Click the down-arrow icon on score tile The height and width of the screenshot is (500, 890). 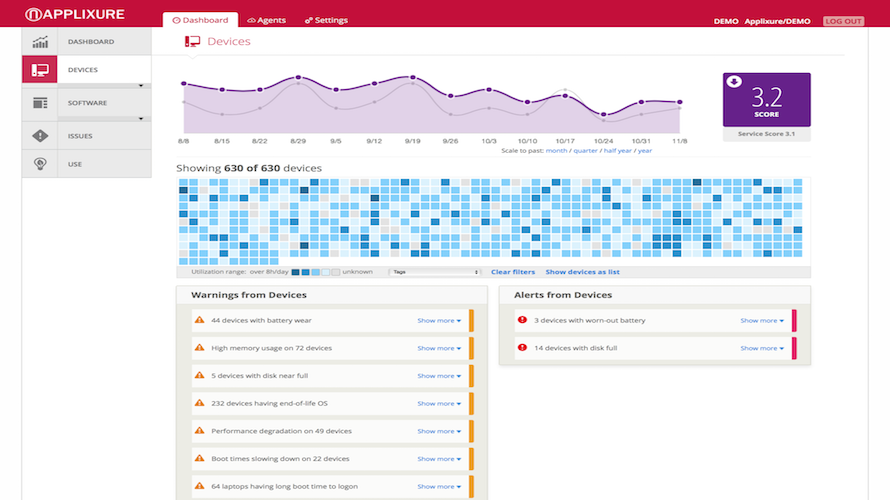click(735, 82)
